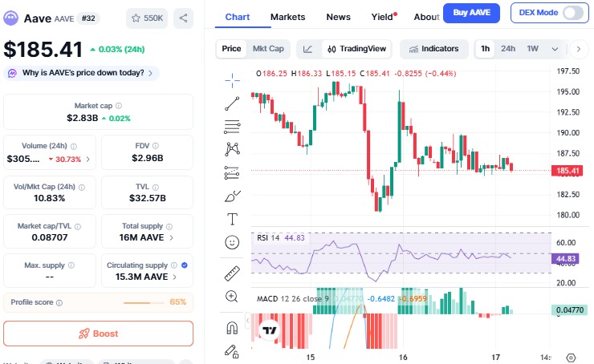Toggle DEX Mode switch
Image resolution: width=594 pixels, height=364 pixels.
pos(573,13)
